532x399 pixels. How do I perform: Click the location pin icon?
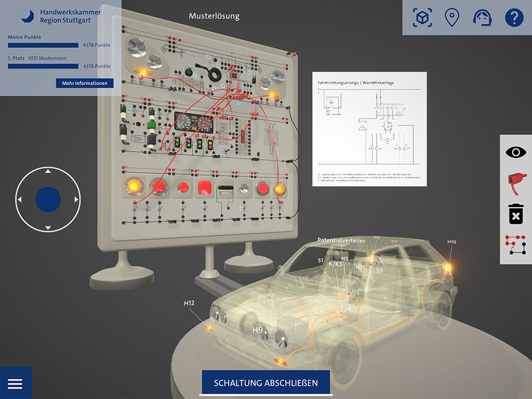pyautogui.click(x=452, y=18)
